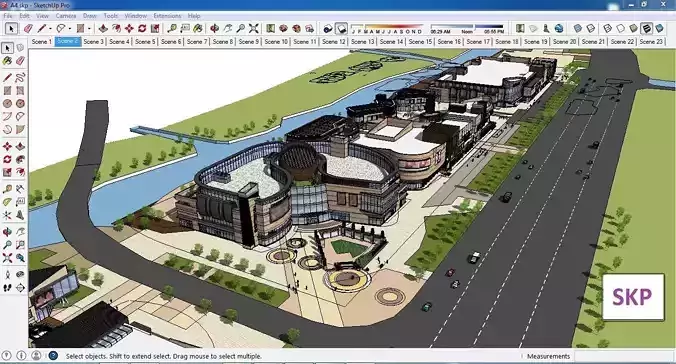Choose the Rotated Rectangle tool
The height and width of the screenshot is (364, 676).
pyautogui.click(x=20, y=91)
